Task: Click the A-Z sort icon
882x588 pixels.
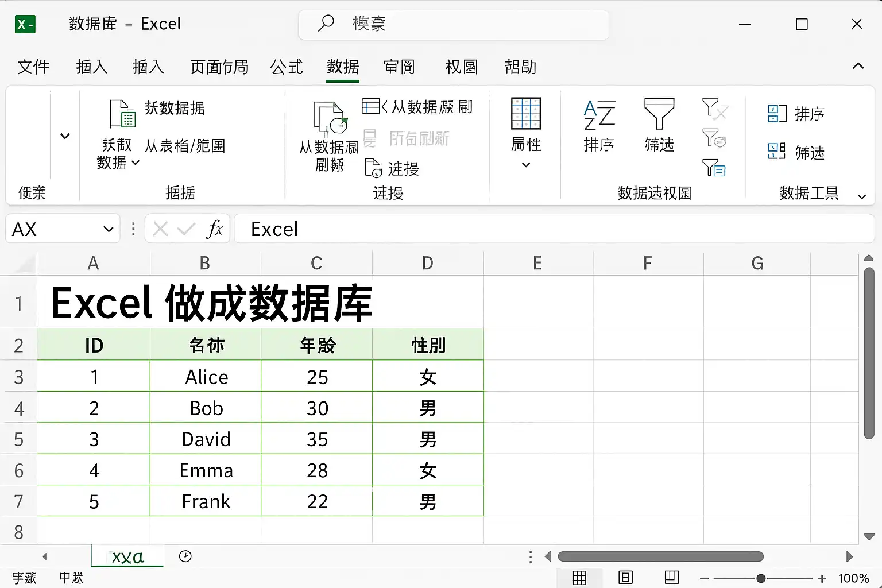Action: [x=599, y=115]
